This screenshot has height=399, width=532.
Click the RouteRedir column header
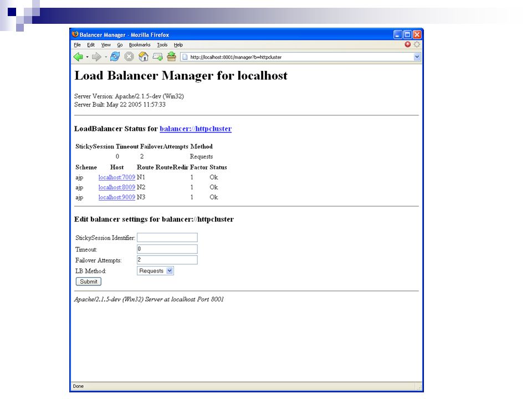[172, 167]
